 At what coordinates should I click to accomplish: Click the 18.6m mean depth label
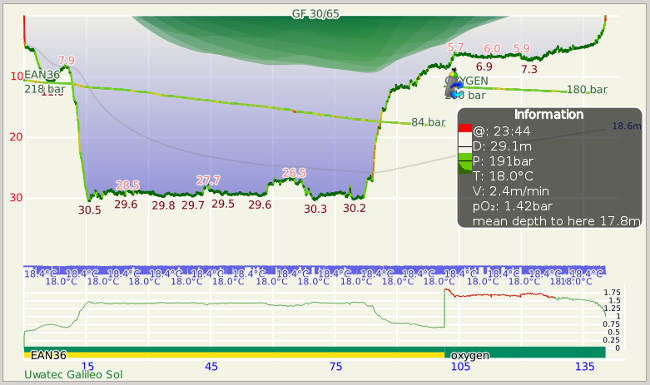point(626,126)
